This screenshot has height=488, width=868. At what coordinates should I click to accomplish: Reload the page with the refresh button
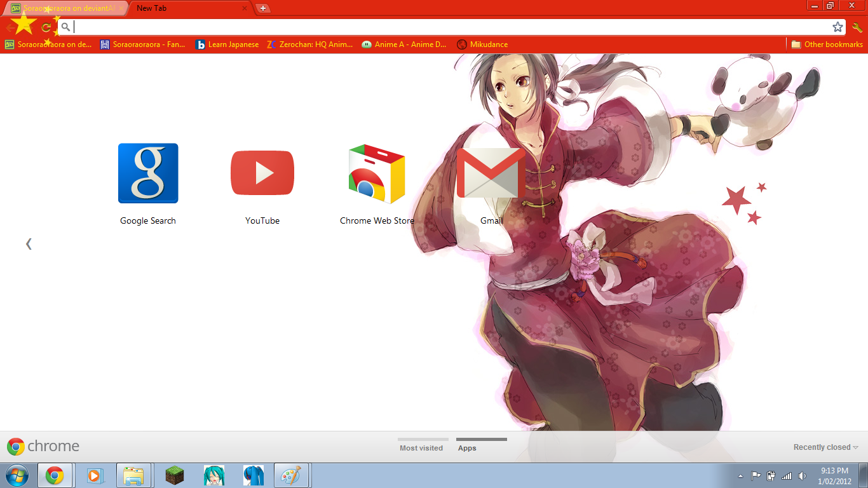tap(46, 27)
